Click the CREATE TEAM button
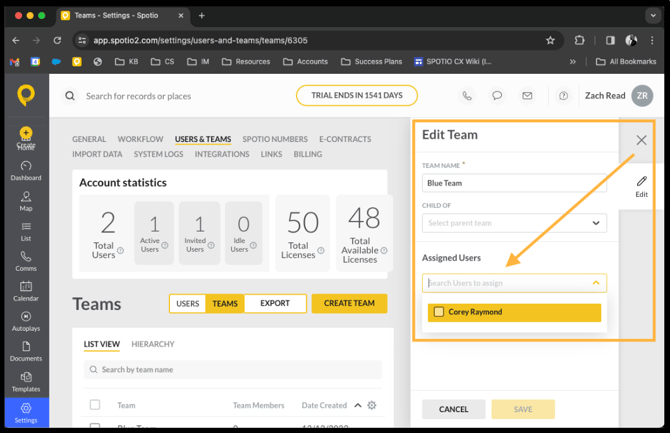The image size is (670, 433). coord(349,303)
